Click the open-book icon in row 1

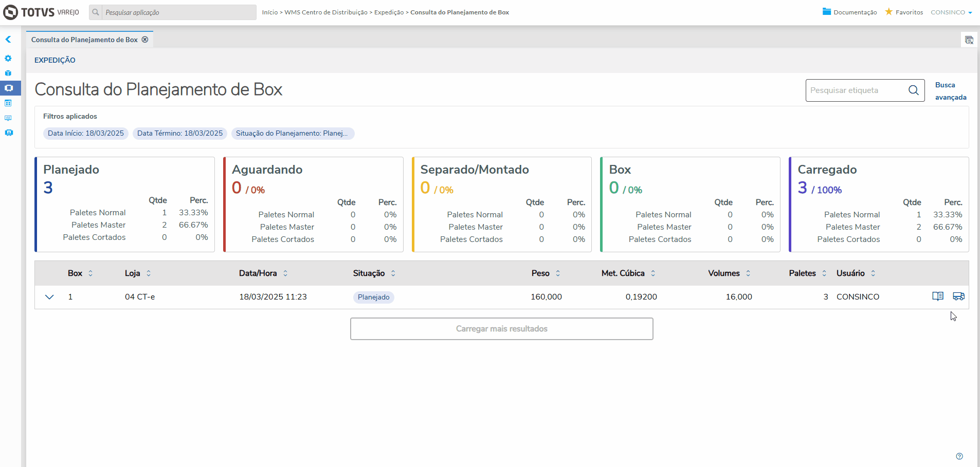[x=938, y=296]
